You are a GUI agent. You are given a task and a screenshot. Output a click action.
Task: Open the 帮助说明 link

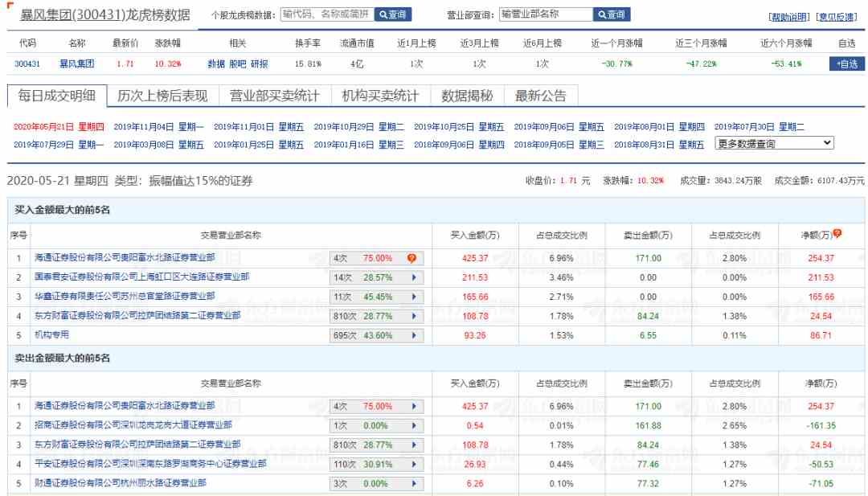790,17
